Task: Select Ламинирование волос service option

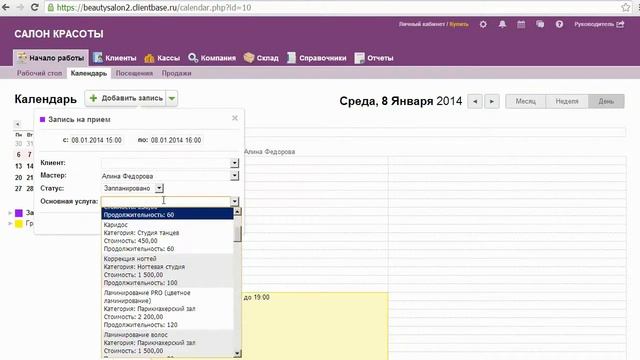Action: [167, 344]
